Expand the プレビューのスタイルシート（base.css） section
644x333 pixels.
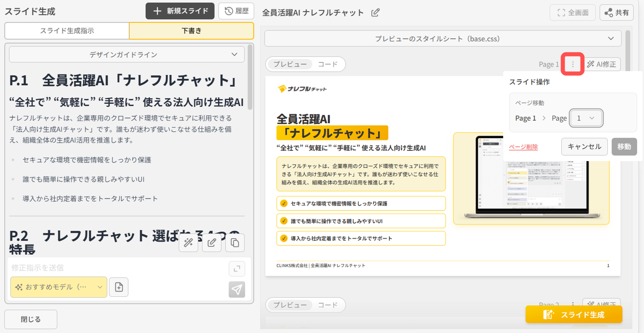(x=443, y=39)
